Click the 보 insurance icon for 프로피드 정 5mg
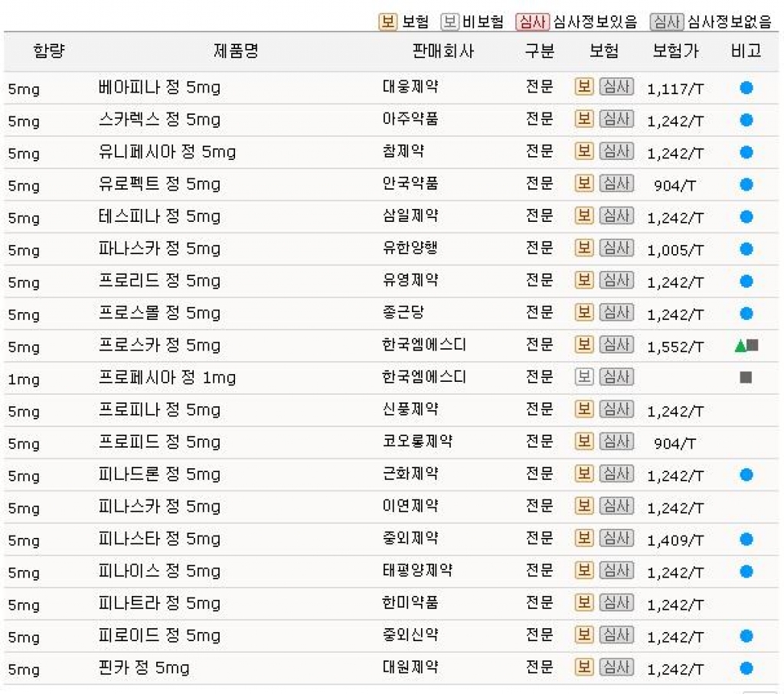This screenshot has height=694, width=784. pyautogui.click(x=584, y=441)
